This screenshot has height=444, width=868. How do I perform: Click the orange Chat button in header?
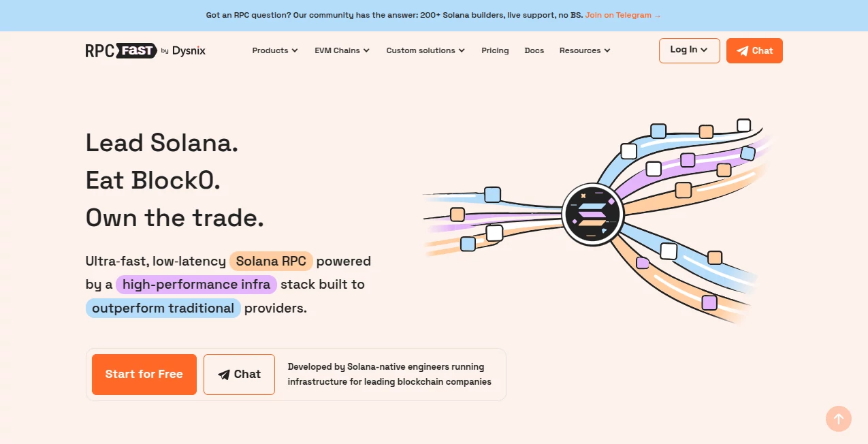pos(754,50)
